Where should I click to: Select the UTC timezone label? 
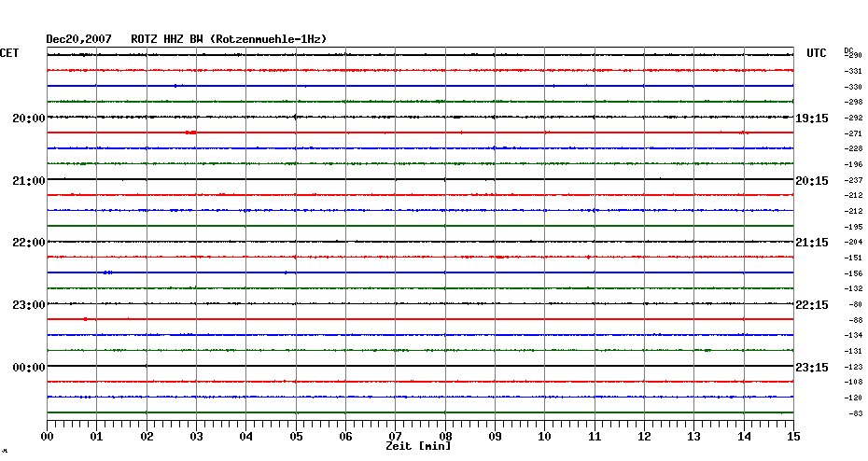point(816,53)
